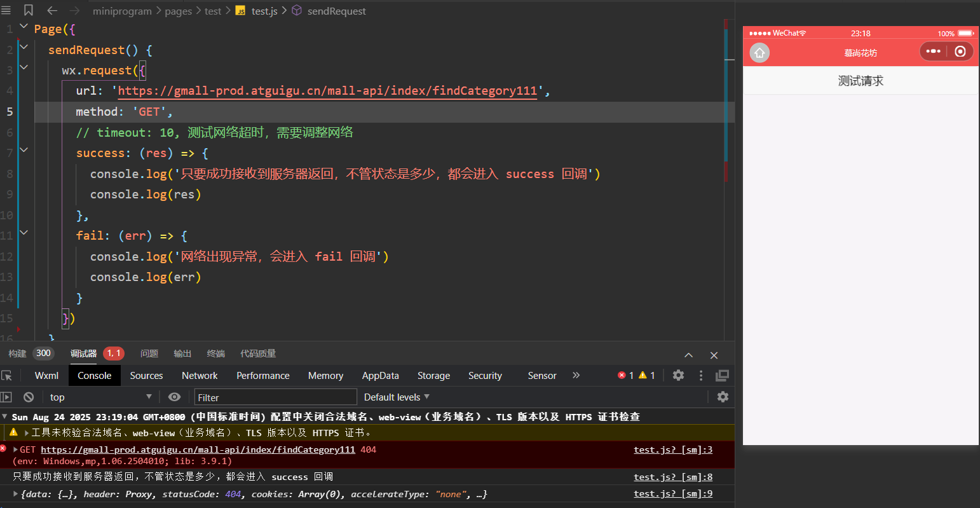This screenshot has width=980, height=508.
Task: Toggle the console sidebar panel icon
Action: coord(6,397)
